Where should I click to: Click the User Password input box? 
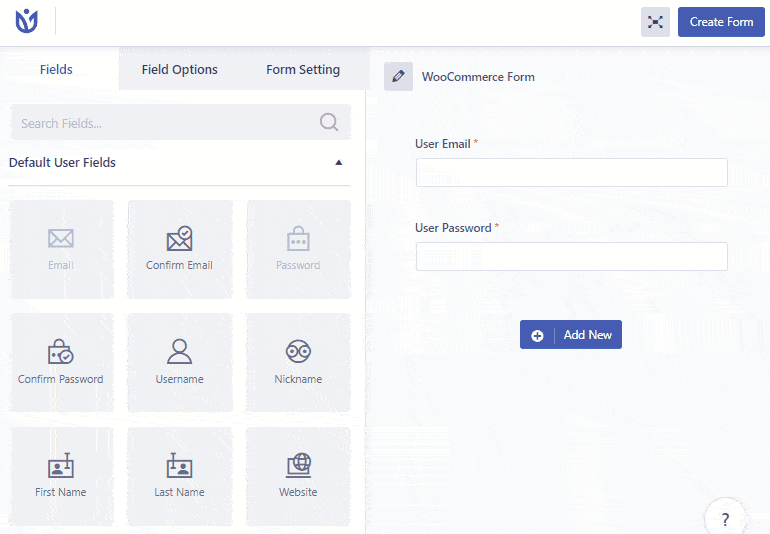click(x=572, y=256)
